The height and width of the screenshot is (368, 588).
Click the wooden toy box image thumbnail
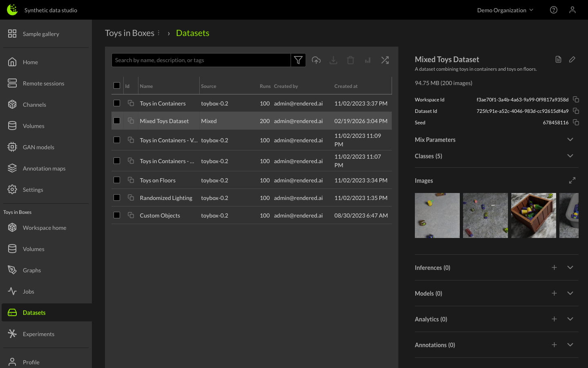[x=533, y=215]
